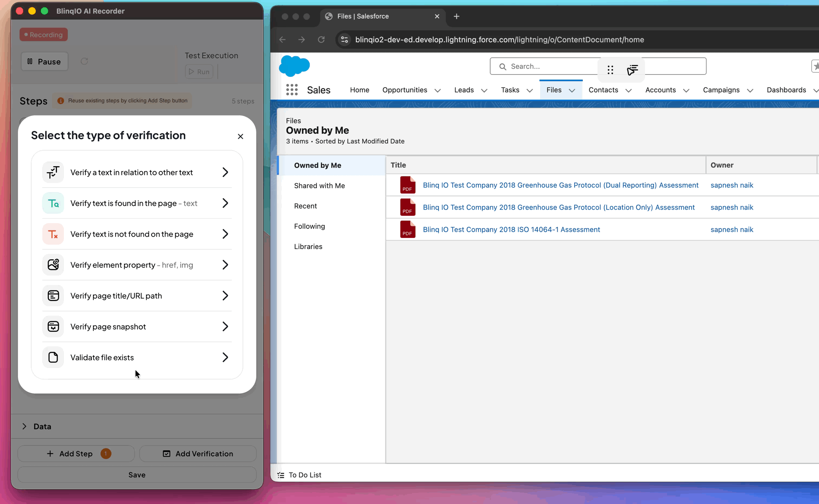Click the 'Verify text is found' icon
This screenshot has width=819, height=504.
click(53, 203)
